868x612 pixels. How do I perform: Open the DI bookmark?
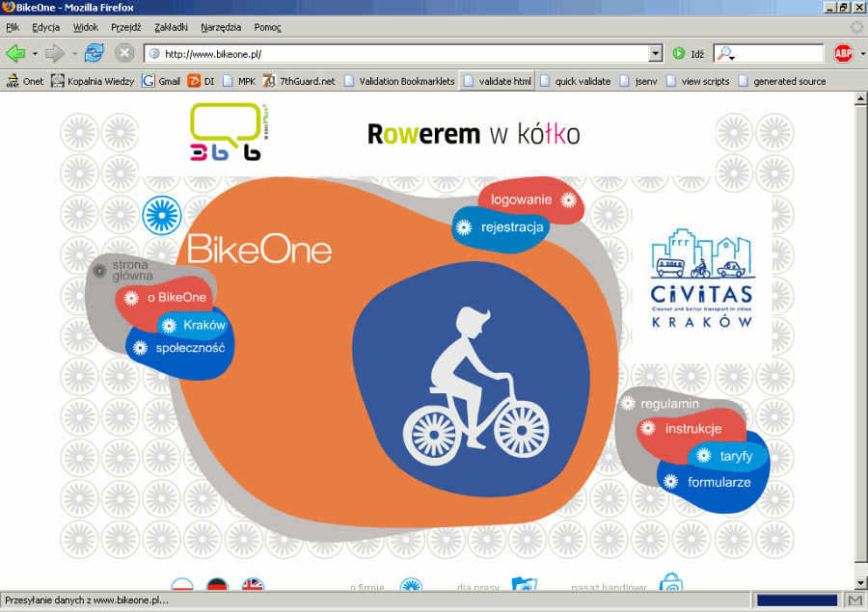click(201, 81)
